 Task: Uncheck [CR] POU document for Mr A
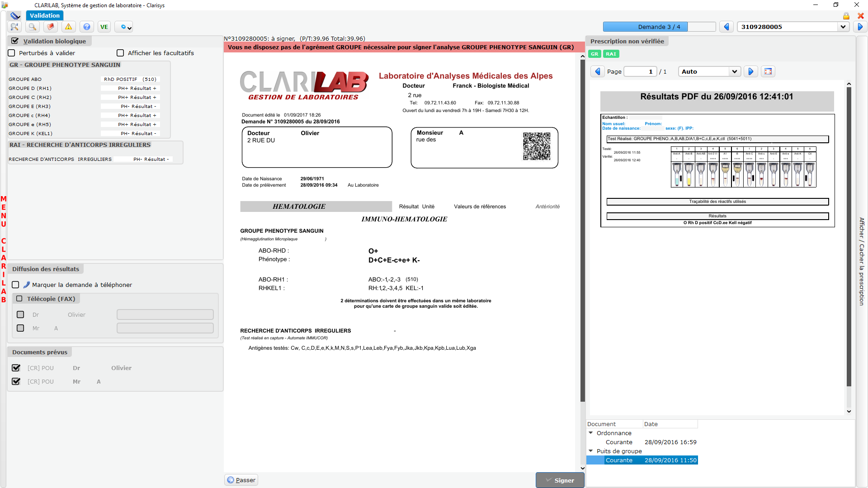pos(16,381)
